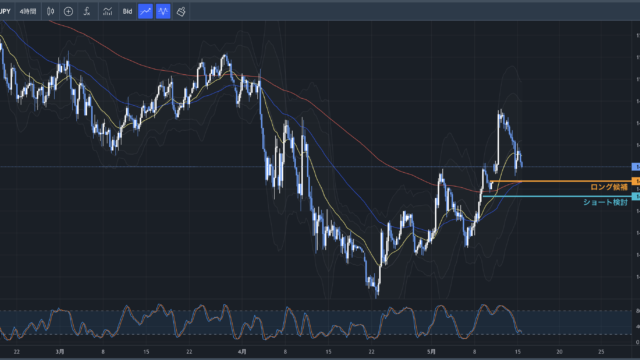Click the 20 date label on time axis
640x360 pixels.
coord(559,351)
